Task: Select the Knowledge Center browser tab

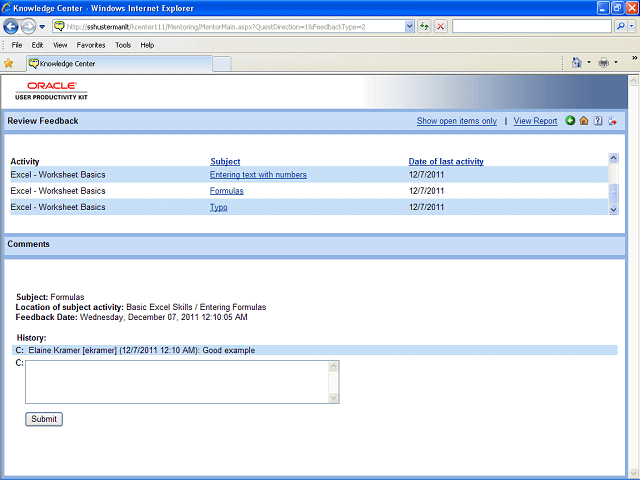Action: (x=120, y=64)
